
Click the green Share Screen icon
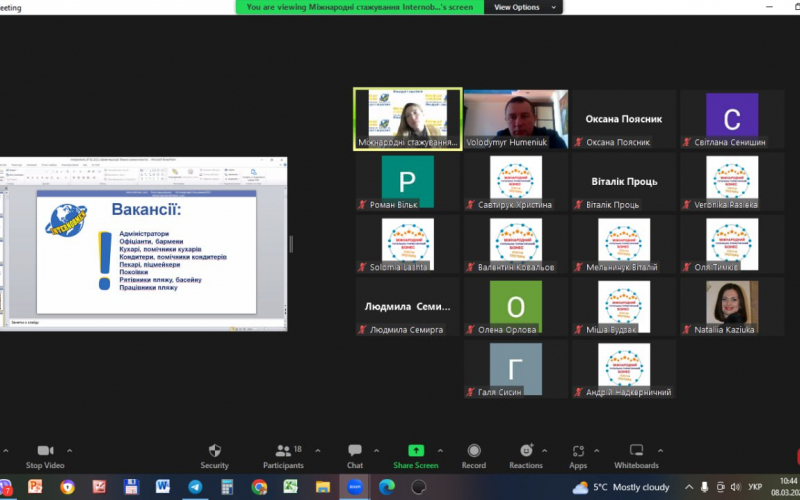[416, 451]
